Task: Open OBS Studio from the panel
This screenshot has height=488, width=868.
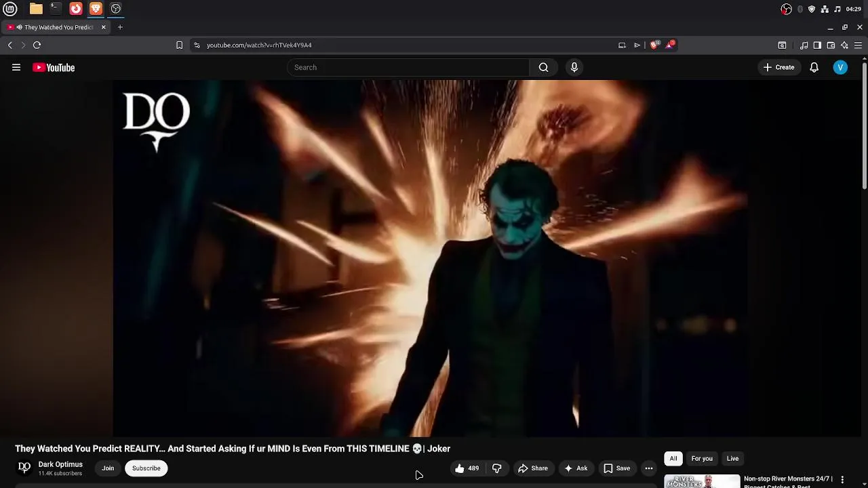Action: [x=116, y=9]
